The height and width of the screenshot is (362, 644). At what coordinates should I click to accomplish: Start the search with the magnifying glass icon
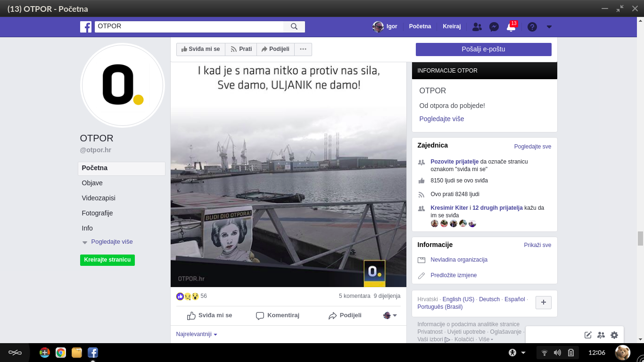[294, 27]
